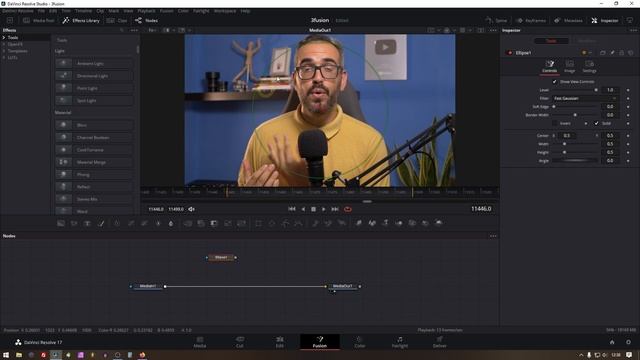Image resolution: width=640 pixels, height=360 pixels.
Task: Show the Clips panel
Action: [x=117, y=20]
